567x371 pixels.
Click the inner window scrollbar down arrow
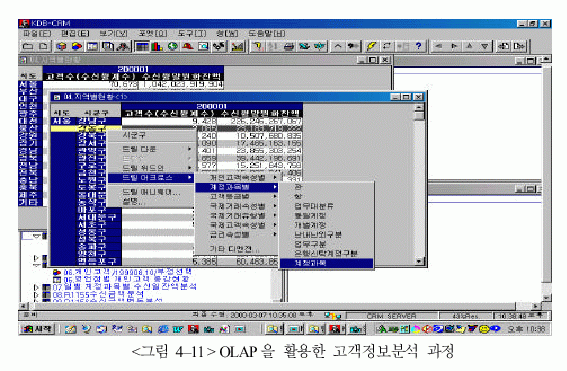419,261
